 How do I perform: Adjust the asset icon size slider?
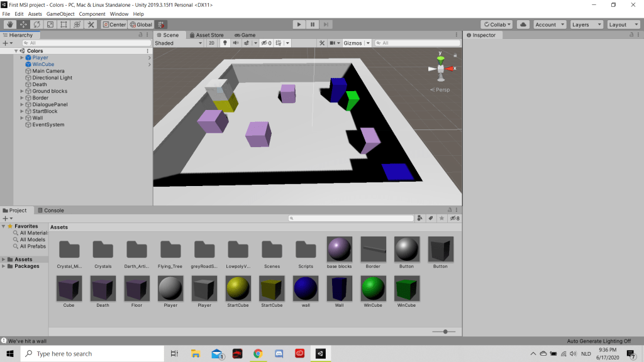coord(445,331)
